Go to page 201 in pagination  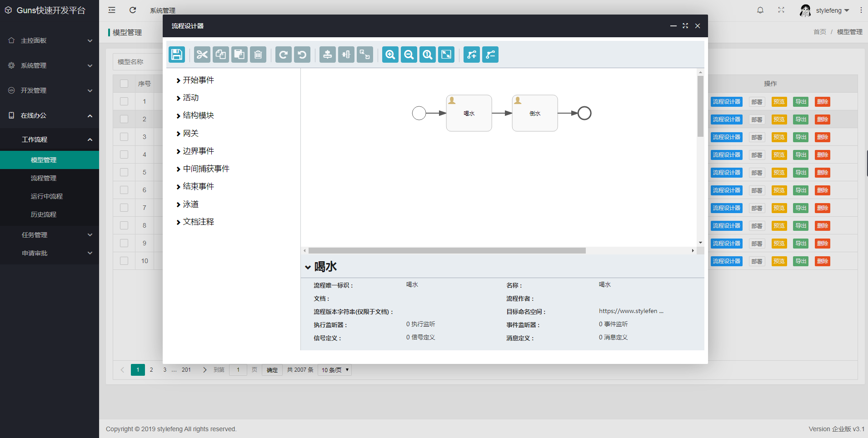click(x=186, y=370)
